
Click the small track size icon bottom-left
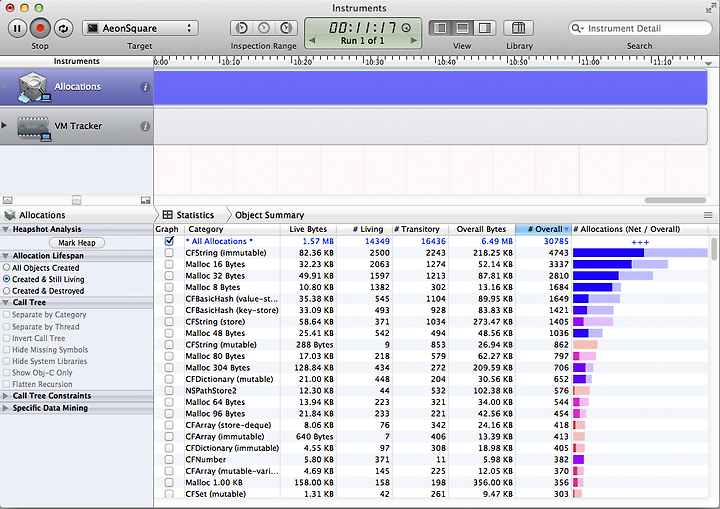point(7,200)
